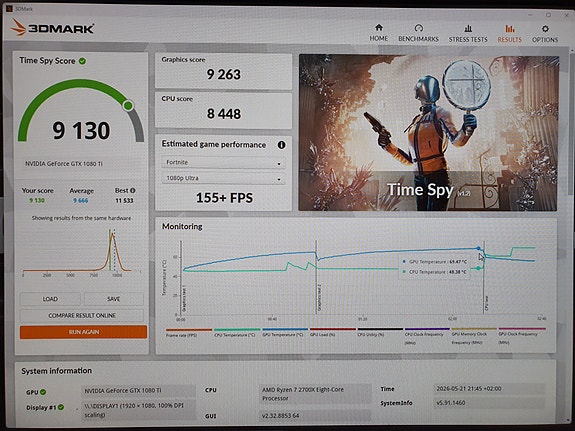Viewport: 575px width, 431px height.
Task: Click the info icon next to Estimated game performance
Action: [x=281, y=145]
